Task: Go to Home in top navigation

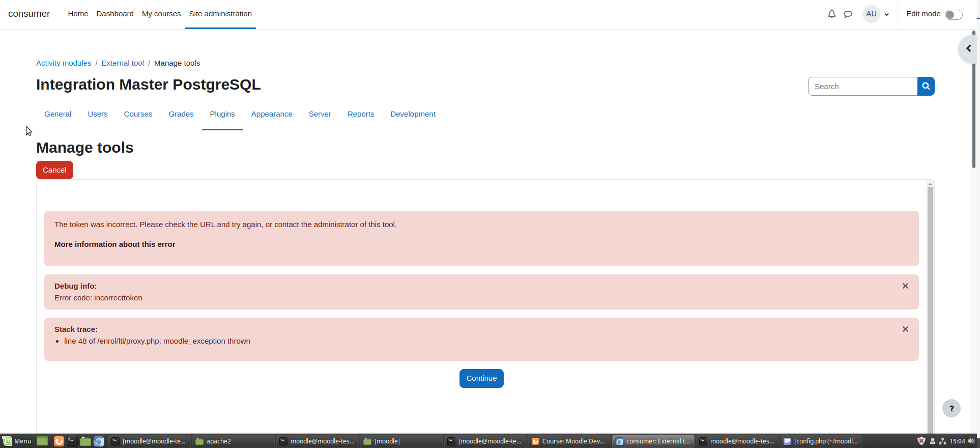Action: coord(78,14)
